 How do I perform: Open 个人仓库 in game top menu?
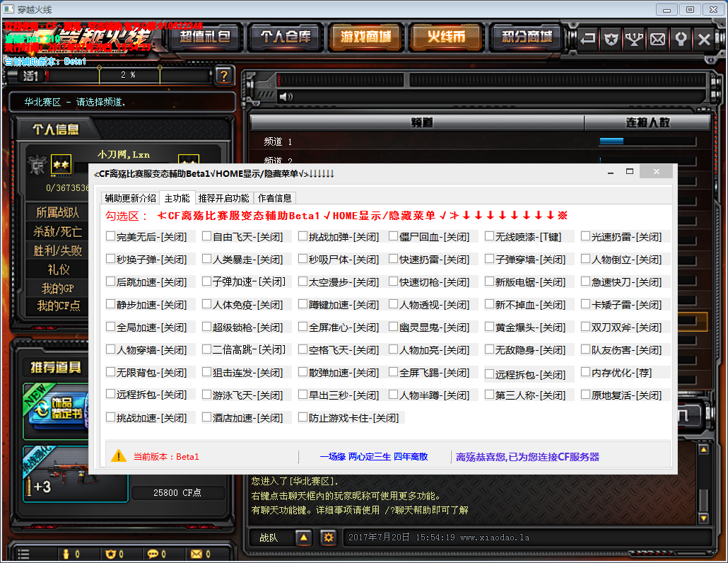[x=286, y=37]
